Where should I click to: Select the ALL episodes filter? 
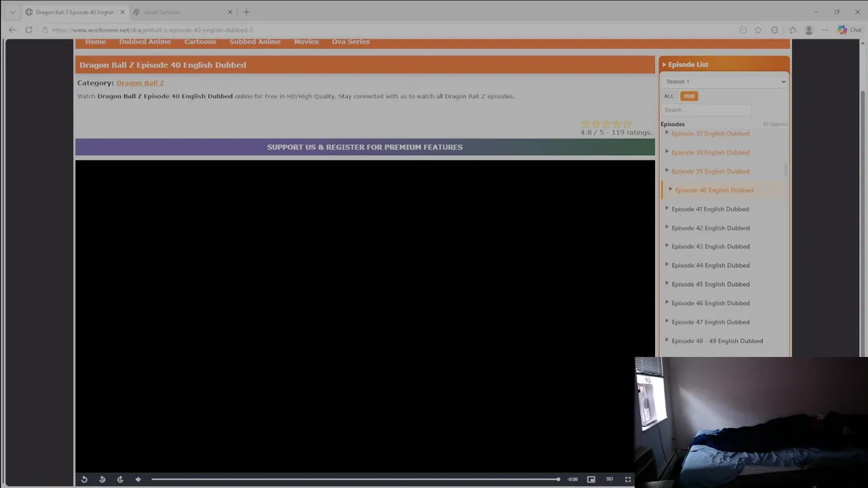(669, 96)
